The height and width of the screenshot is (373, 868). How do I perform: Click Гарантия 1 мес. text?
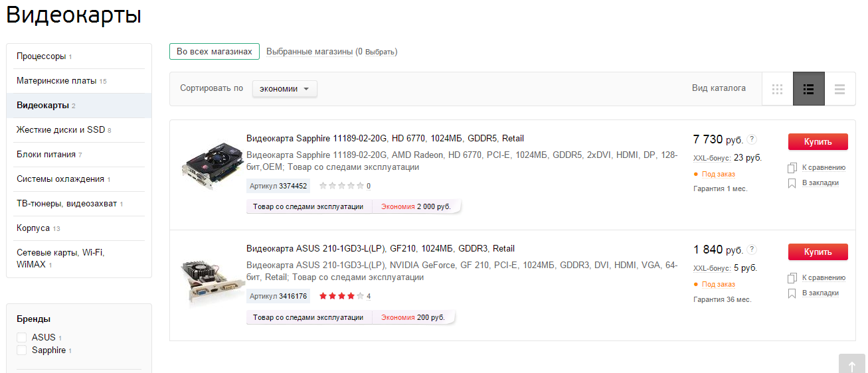[721, 189]
